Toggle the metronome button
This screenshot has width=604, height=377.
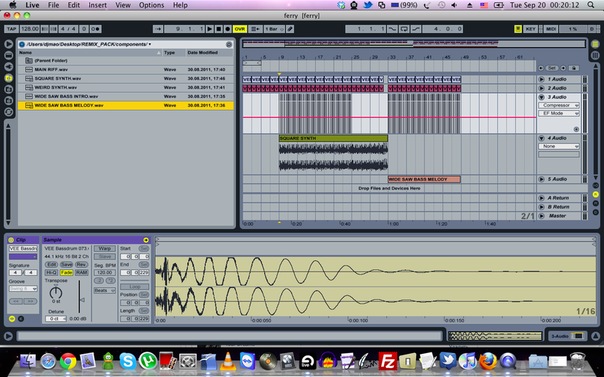tap(96, 29)
